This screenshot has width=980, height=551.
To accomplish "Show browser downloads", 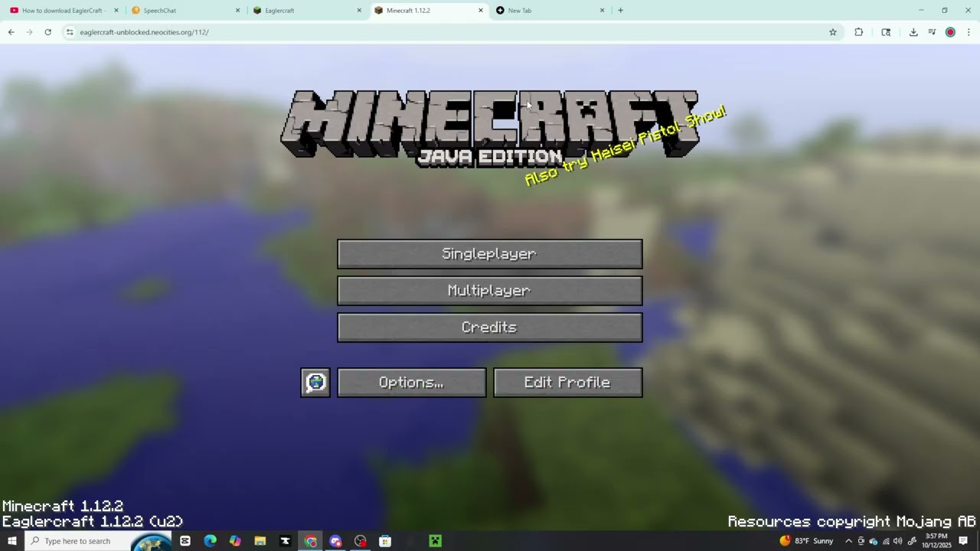I will (913, 32).
